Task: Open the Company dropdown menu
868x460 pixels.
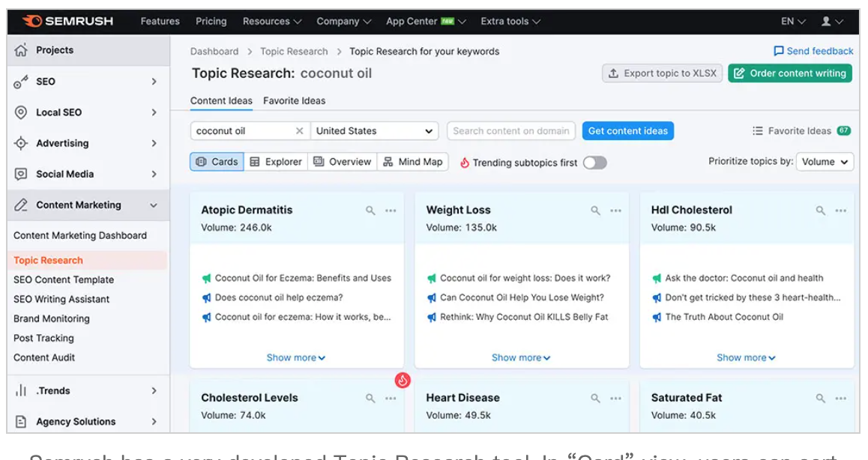Action: (344, 21)
